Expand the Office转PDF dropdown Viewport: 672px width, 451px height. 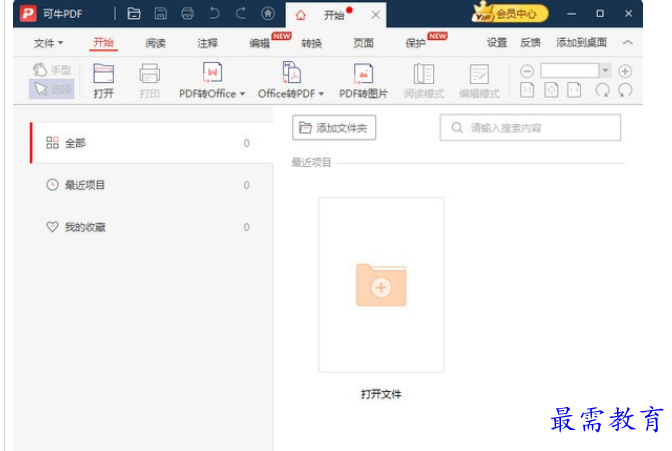321,93
